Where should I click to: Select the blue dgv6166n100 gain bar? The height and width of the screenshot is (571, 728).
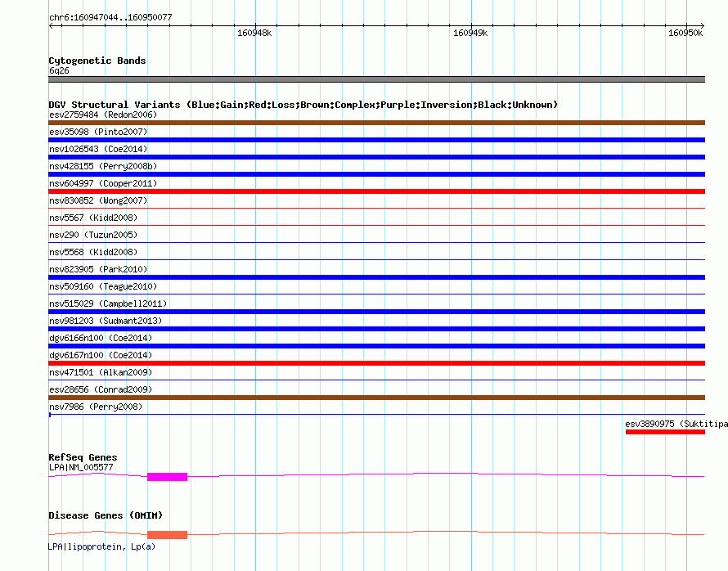coord(376,346)
